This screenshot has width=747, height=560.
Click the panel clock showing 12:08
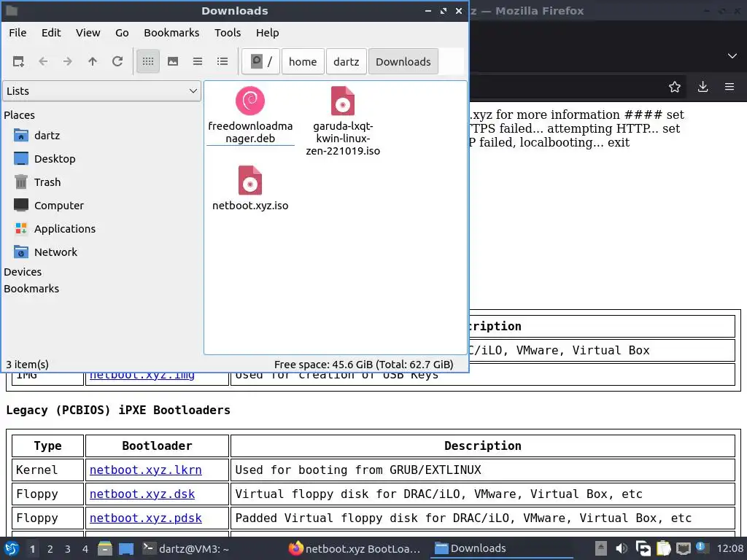tap(729, 548)
